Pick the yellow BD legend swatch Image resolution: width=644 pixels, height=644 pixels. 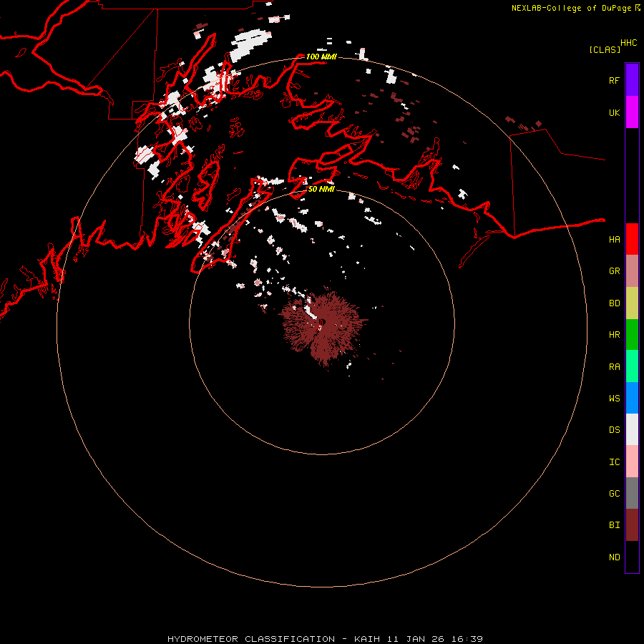pyautogui.click(x=632, y=303)
